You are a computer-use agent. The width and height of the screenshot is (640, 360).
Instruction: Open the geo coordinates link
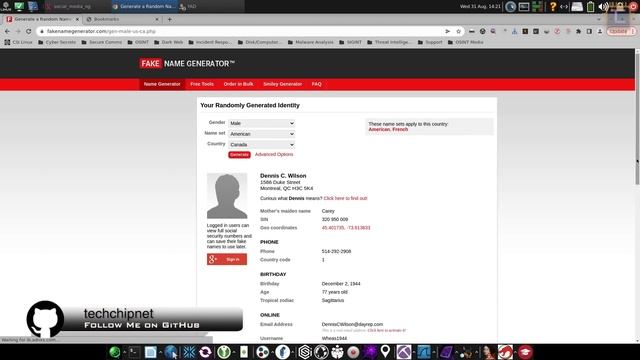(x=346, y=228)
